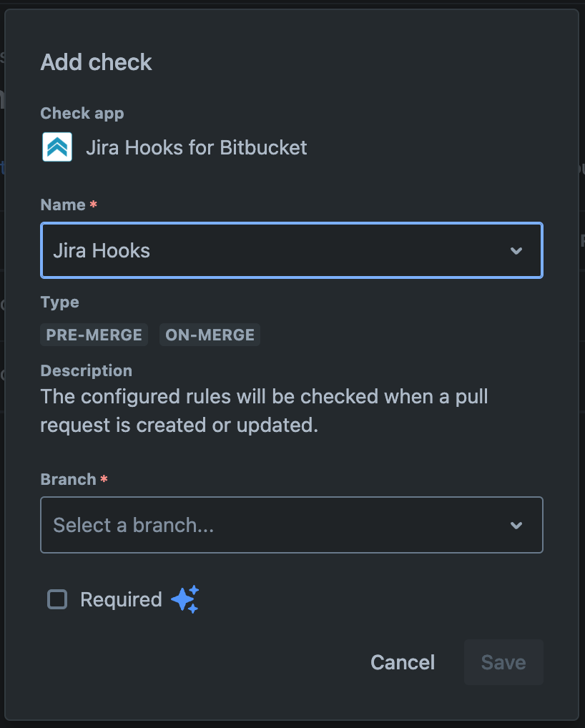Click the red asterisk next to Branch
This screenshot has height=728, width=585.
pyautogui.click(x=104, y=478)
